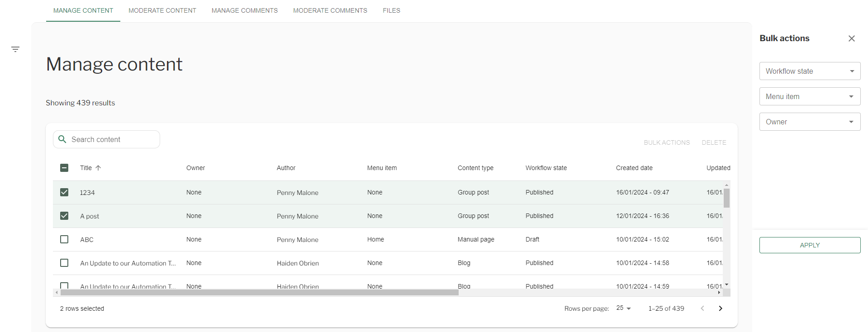The image size is (868, 332).
Task: Toggle the select-all header checkbox
Action: [x=64, y=168]
